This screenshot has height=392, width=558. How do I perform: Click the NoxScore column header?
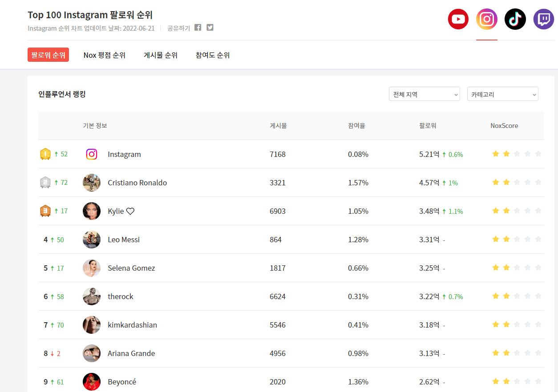tap(504, 126)
